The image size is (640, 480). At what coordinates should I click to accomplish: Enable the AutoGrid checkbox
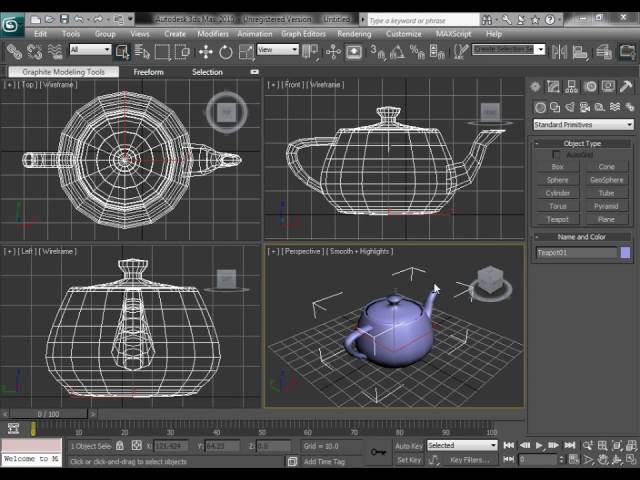pyautogui.click(x=556, y=155)
